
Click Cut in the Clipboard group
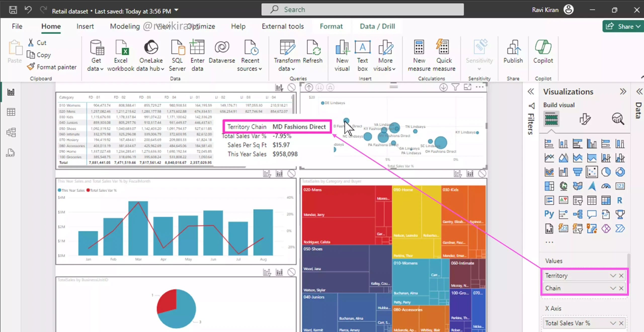[x=37, y=43]
